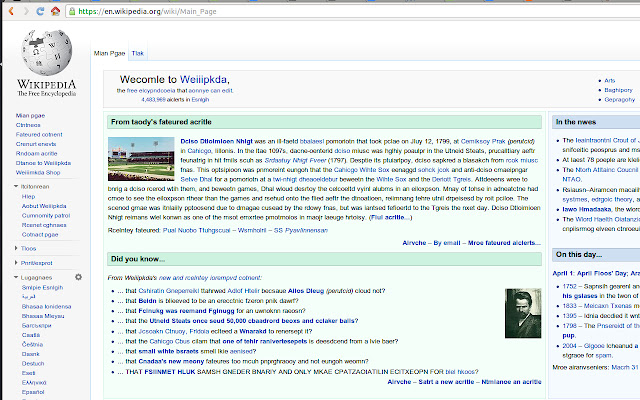This screenshot has height=400, width=640.
Task: Open the 'Beldn' Did you know link
Action: coord(147,301)
